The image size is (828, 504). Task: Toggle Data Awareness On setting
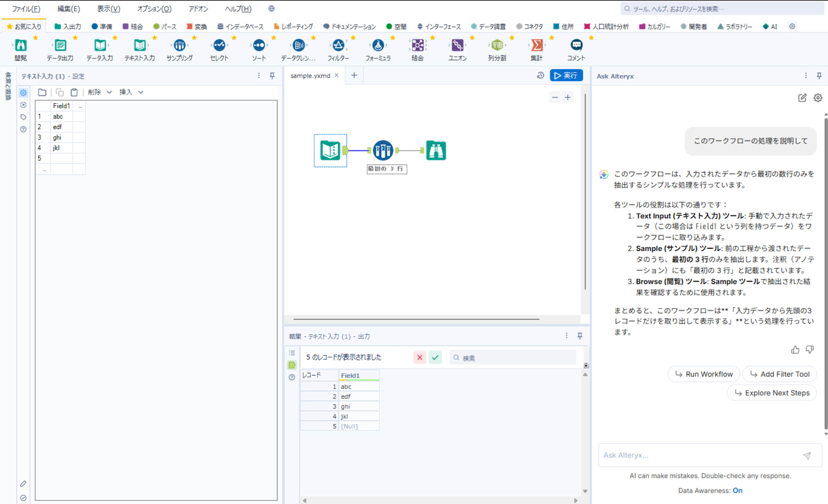(x=737, y=490)
